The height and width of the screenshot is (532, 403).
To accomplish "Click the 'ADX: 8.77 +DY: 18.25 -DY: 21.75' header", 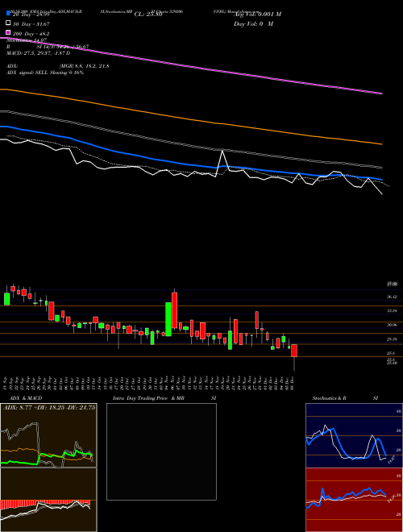I will (x=49, y=408).
